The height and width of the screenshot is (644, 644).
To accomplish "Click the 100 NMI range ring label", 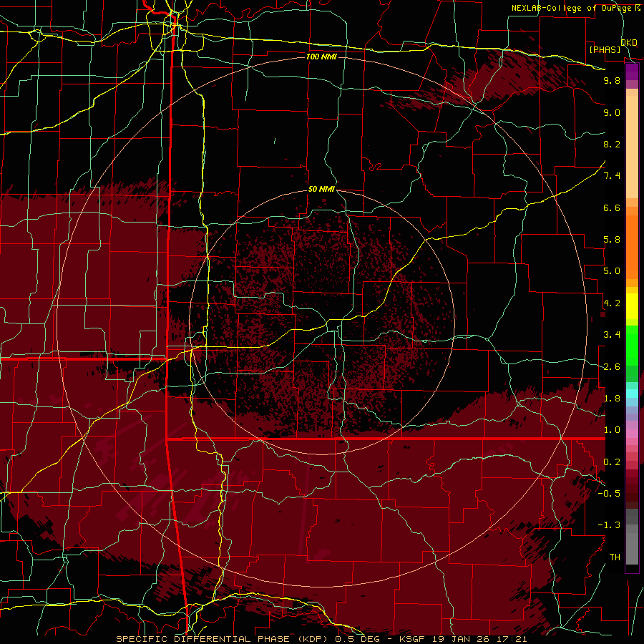I will [x=321, y=57].
